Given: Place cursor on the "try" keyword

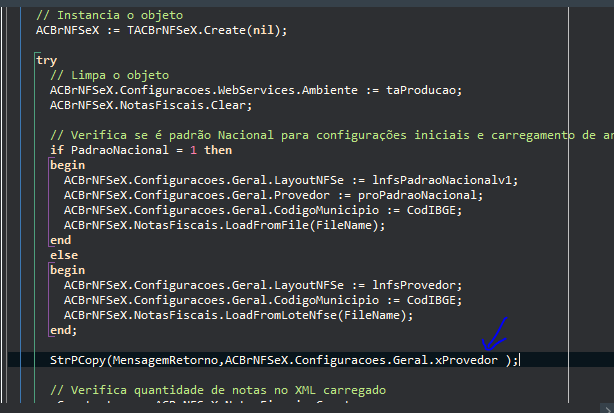Looking at the screenshot, I should (x=47, y=60).
